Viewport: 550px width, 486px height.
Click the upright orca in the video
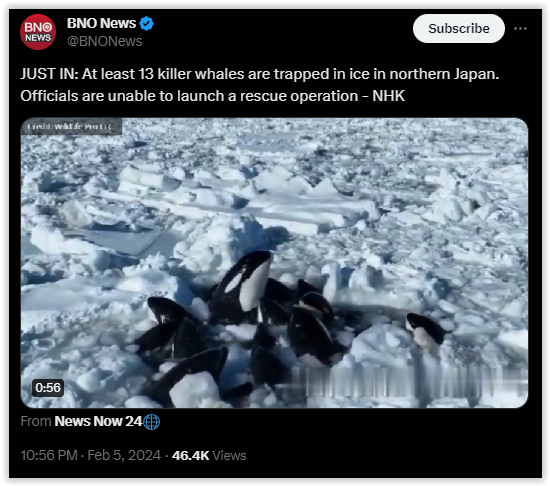[x=246, y=286]
